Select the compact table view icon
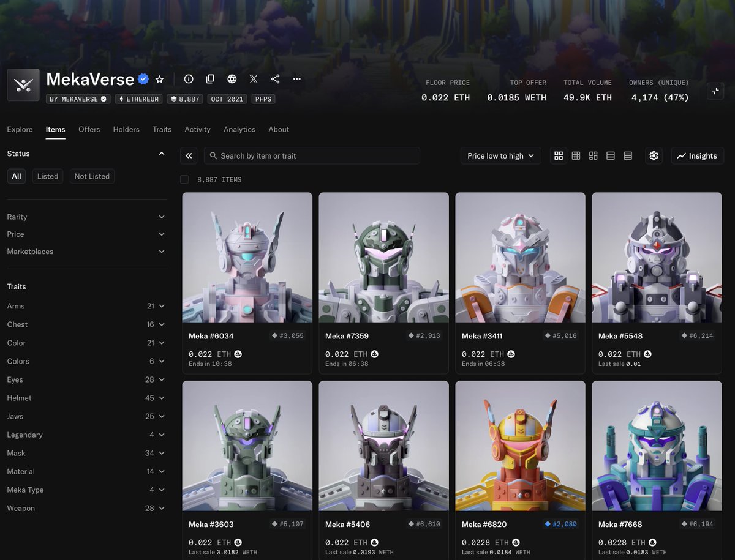This screenshot has width=735, height=560. pos(628,156)
